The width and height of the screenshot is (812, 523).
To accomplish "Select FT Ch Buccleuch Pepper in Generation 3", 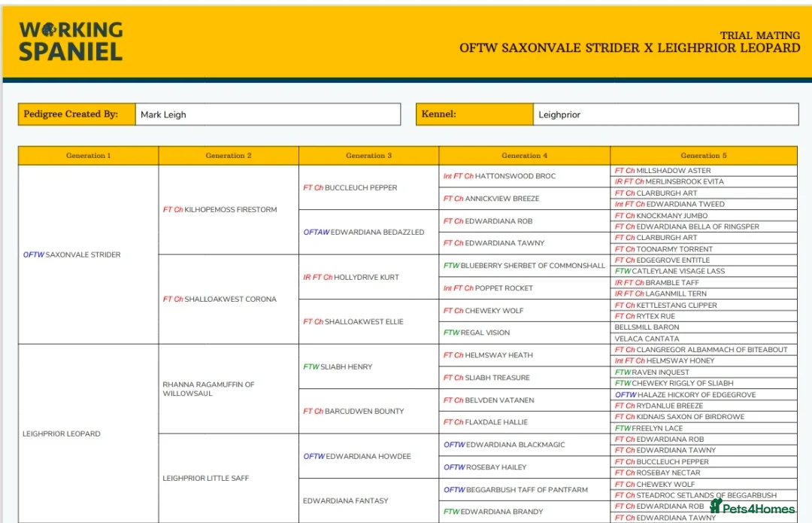I will pos(350,187).
